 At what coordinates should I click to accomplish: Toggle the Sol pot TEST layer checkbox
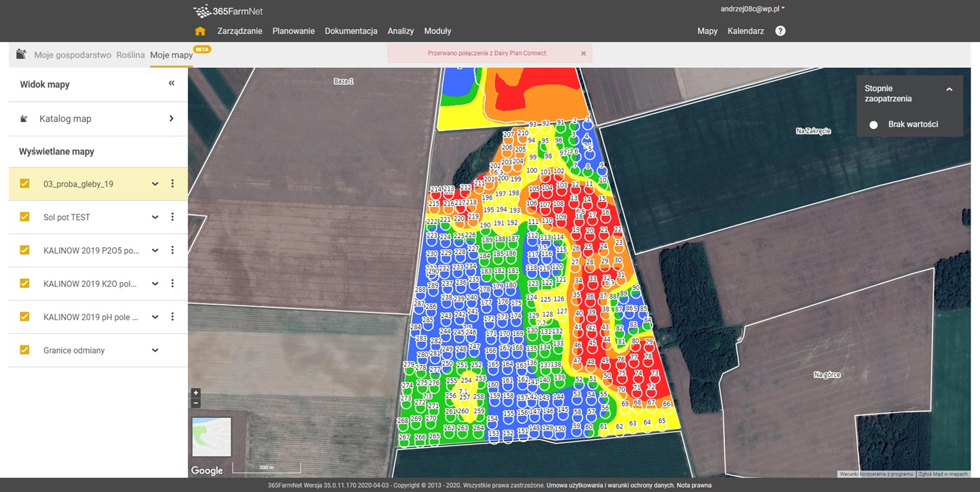[25, 217]
